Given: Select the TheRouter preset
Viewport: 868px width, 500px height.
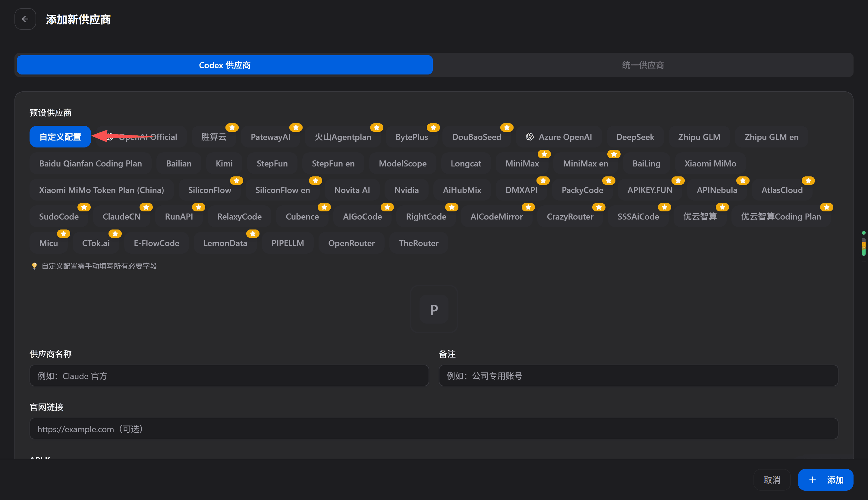Looking at the screenshot, I should [418, 243].
